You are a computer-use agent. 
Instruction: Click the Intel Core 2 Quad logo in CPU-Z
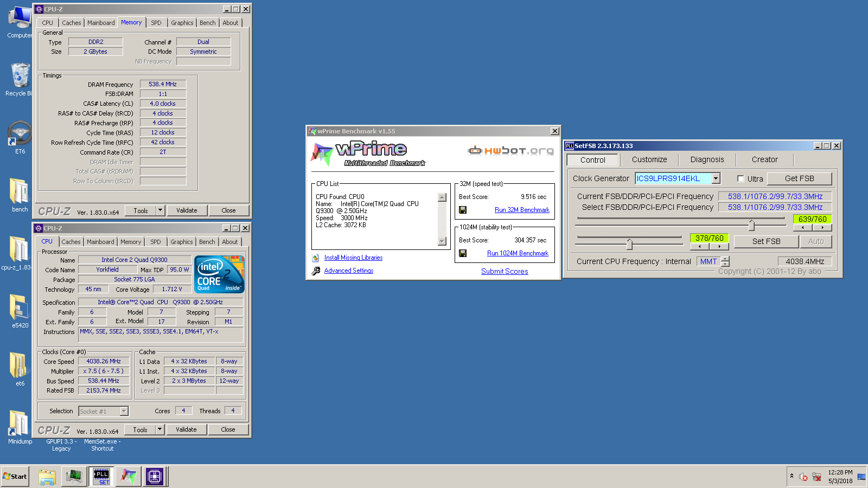219,274
